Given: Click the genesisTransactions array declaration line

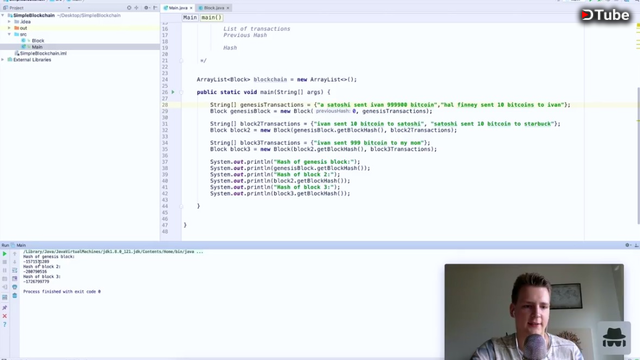Looking at the screenshot, I should 390,105.
